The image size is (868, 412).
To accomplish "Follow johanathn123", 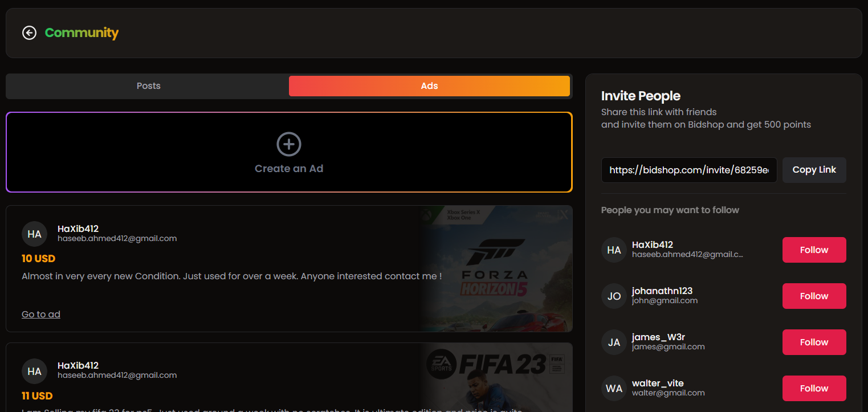I will click(x=814, y=296).
